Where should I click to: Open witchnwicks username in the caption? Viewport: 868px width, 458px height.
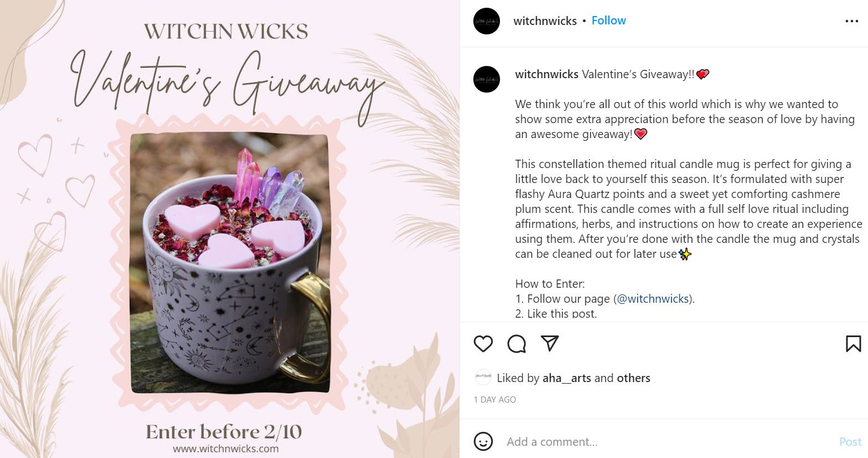click(547, 74)
